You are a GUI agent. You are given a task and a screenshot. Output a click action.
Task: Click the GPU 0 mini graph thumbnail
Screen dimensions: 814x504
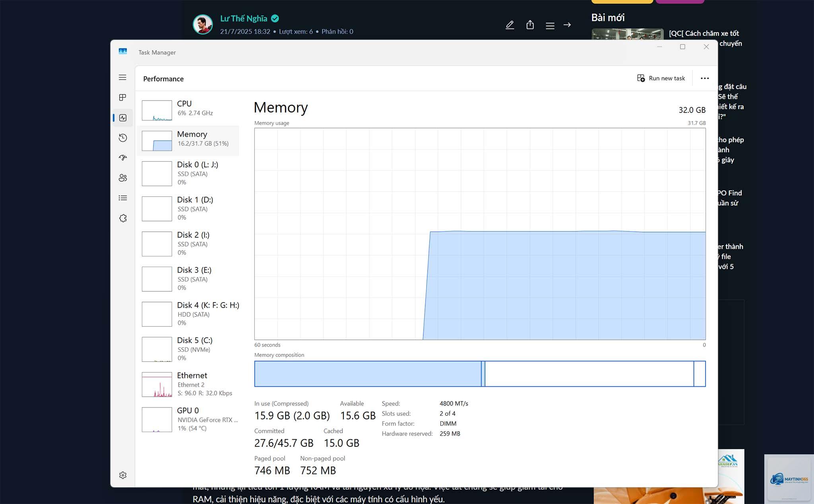(x=157, y=420)
